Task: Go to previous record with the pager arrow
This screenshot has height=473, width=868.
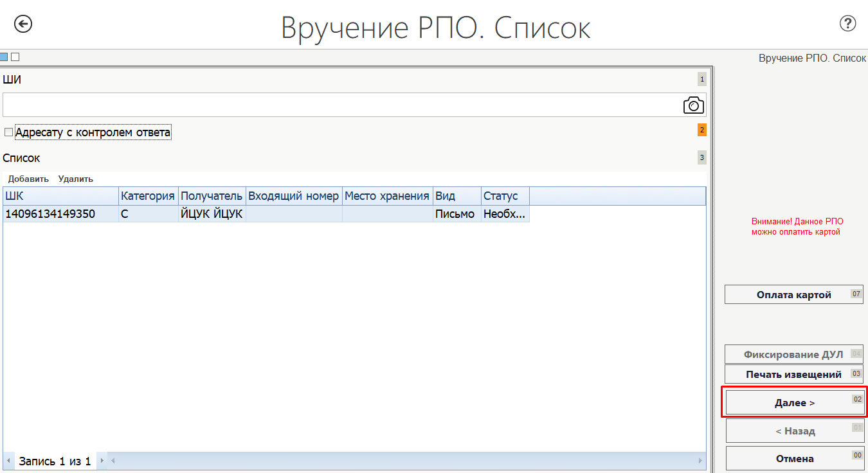Action: pyautogui.click(x=9, y=461)
